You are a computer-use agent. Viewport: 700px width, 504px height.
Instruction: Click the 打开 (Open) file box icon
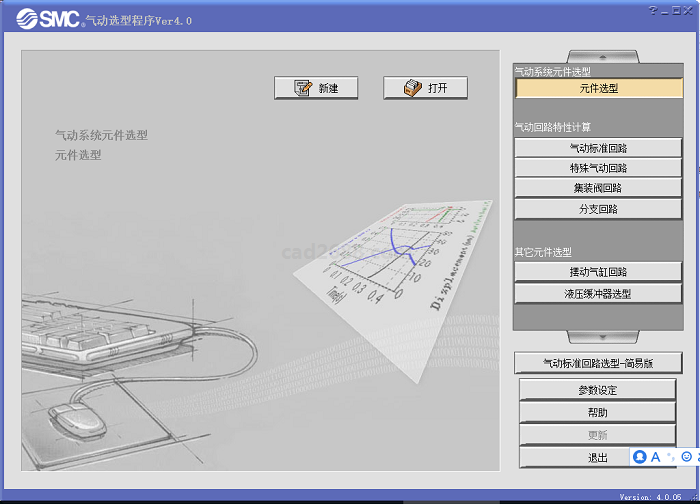(413, 88)
